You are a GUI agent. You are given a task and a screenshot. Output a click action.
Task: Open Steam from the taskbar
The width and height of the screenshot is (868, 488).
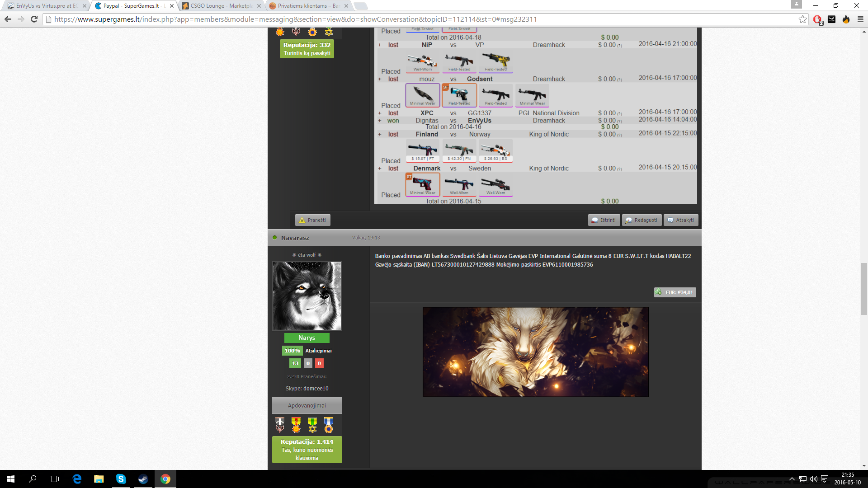[143, 479]
